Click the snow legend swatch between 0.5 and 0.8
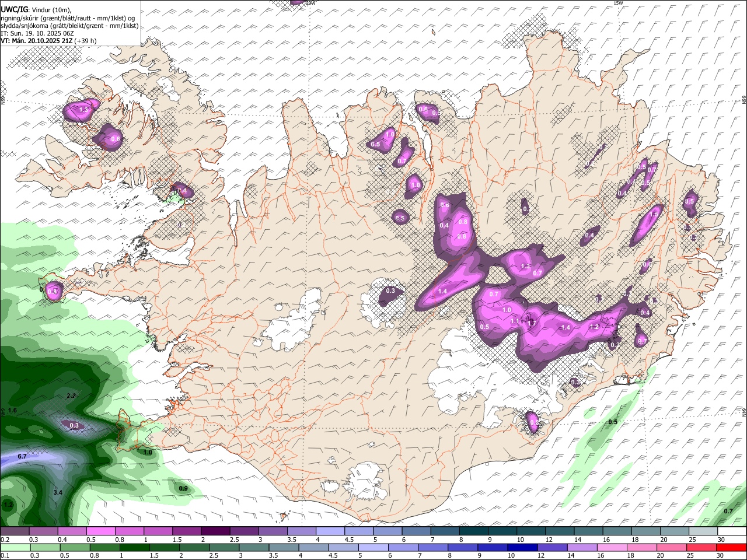Image resolution: width=747 pixels, height=560 pixels. 100,531
